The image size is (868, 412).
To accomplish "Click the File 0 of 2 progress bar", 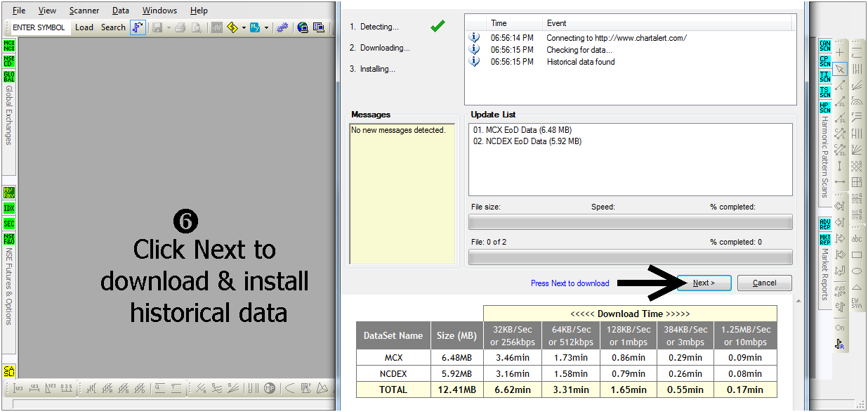I will 631,257.
